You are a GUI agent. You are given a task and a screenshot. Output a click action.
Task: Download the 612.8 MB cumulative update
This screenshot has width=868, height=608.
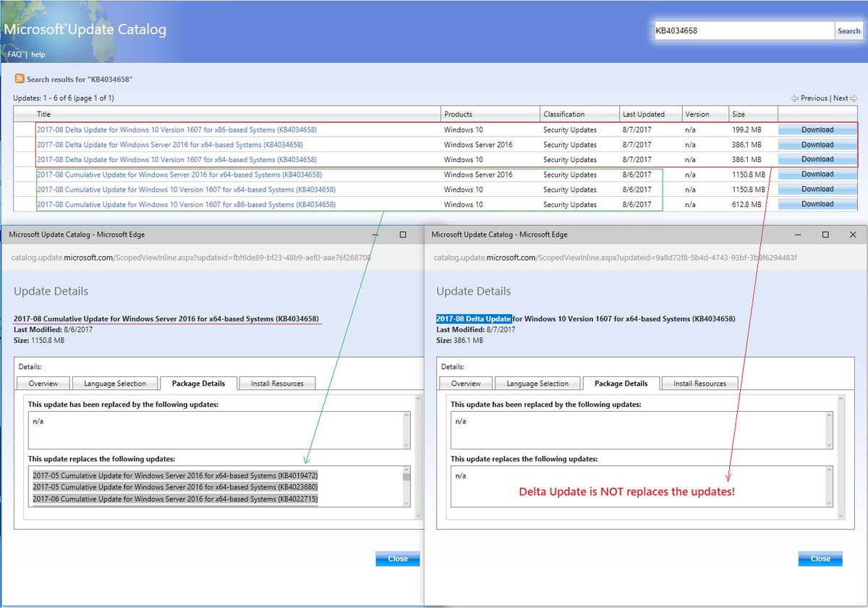coord(817,203)
